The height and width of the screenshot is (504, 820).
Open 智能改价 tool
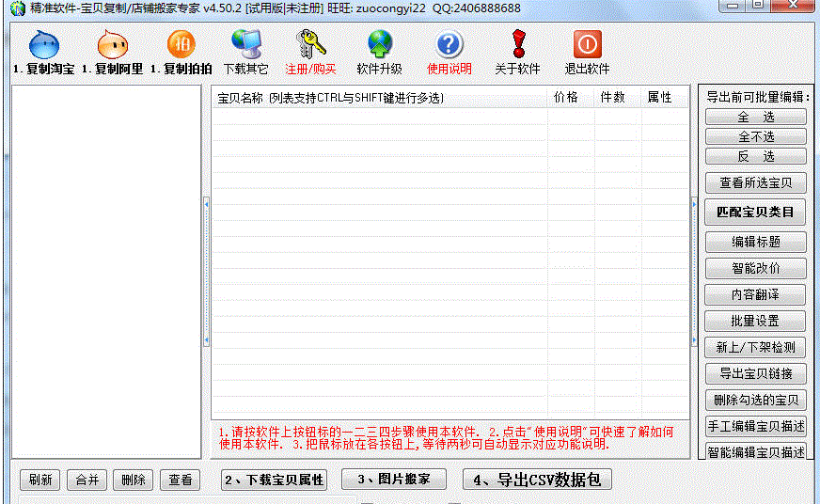pos(756,268)
